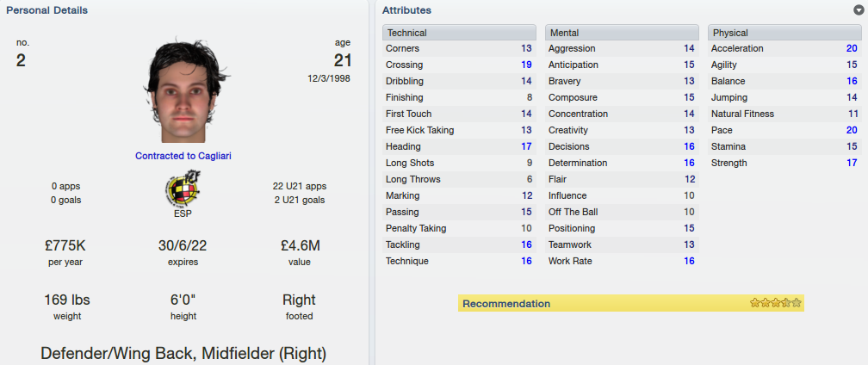Image resolution: width=868 pixels, height=365 pixels.
Task: Click the Technical attributes header
Action: [459, 33]
